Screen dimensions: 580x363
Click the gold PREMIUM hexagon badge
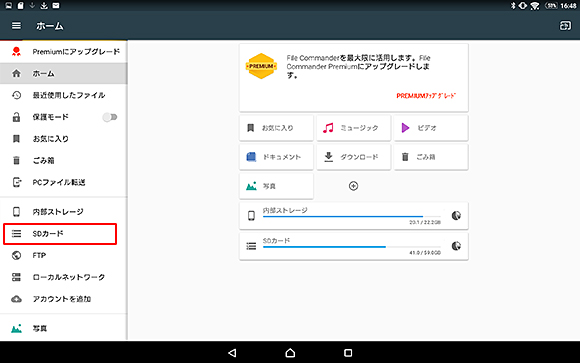click(x=261, y=66)
